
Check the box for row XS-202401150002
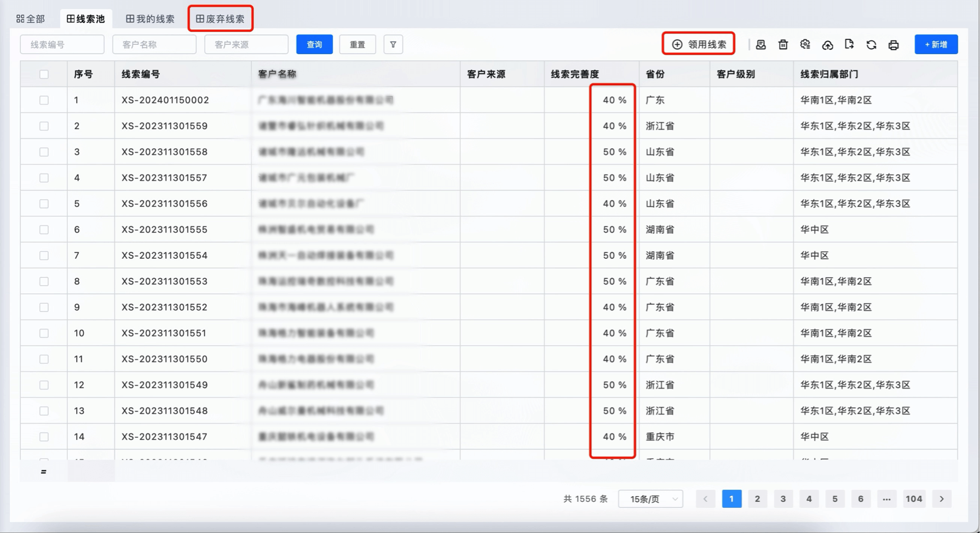[44, 100]
